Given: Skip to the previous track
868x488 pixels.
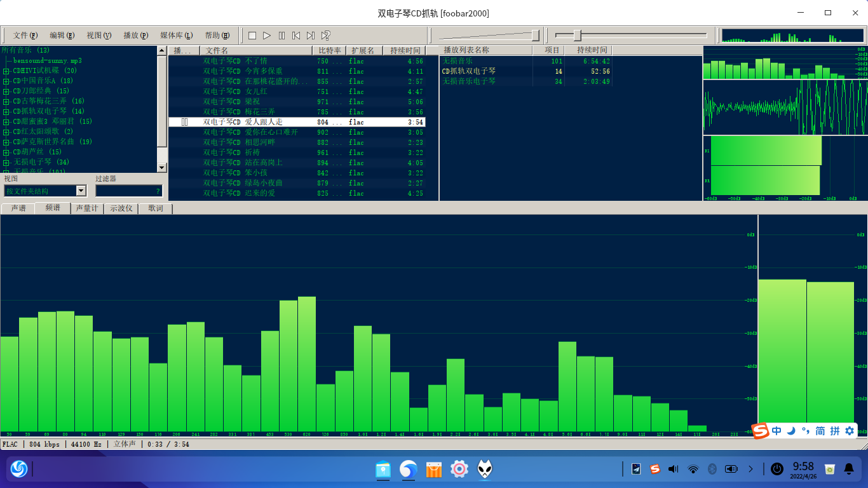Looking at the screenshot, I should [x=296, y=36].
